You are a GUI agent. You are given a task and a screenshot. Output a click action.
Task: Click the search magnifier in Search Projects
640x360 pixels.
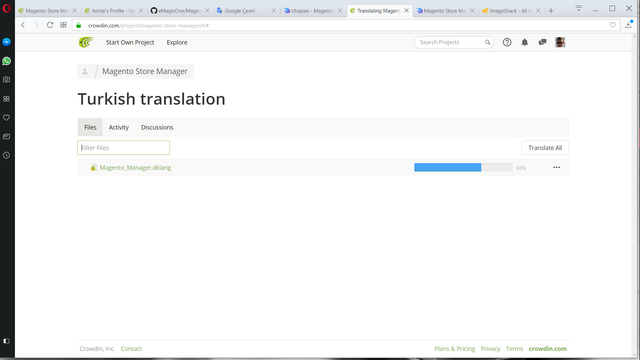(487, 42)
